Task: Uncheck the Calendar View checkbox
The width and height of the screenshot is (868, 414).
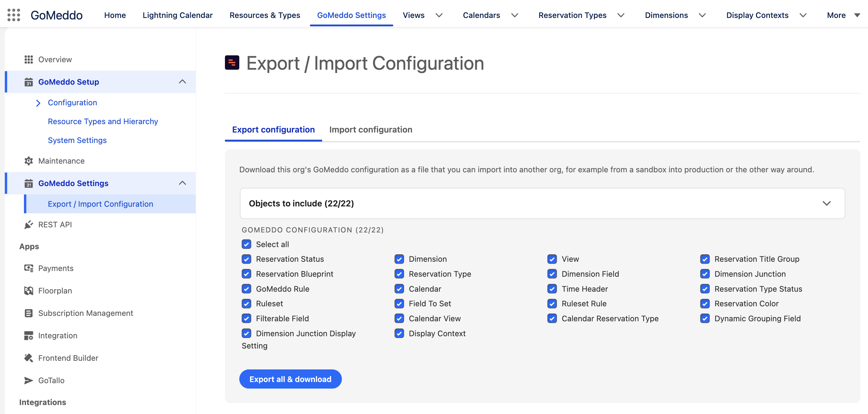Action: (x=399, y=318)
